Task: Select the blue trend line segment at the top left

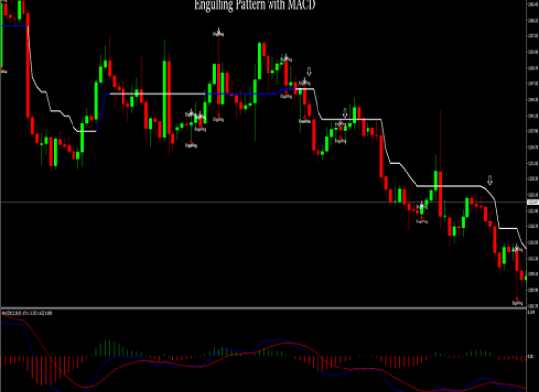Action: [15, 25]
